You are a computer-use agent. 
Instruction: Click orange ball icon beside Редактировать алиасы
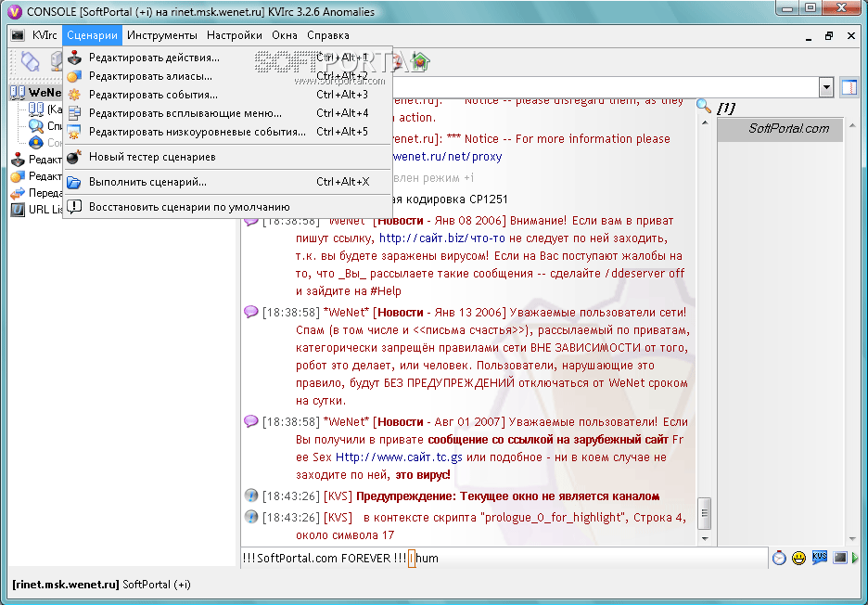coord(74,76)
